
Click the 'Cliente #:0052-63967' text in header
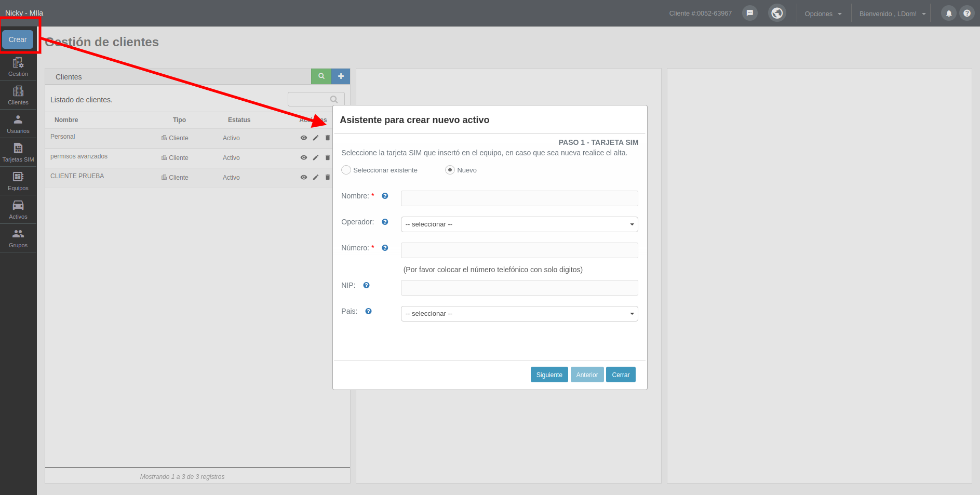click(x=701, y=14)
